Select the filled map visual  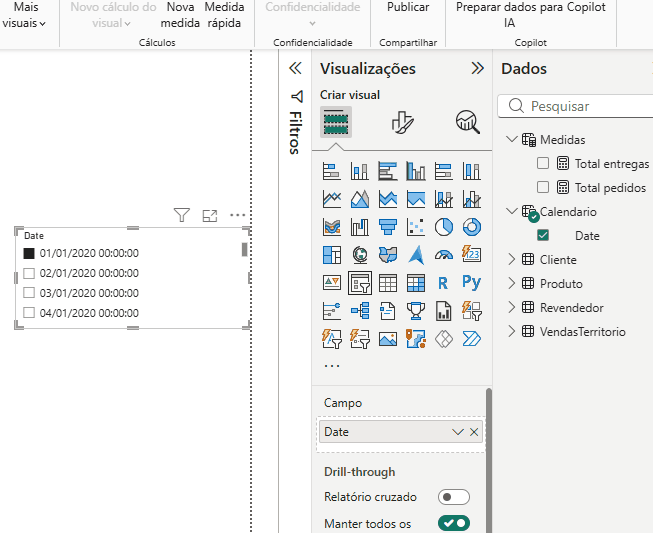pyautogui.click(x=388, y=255)
